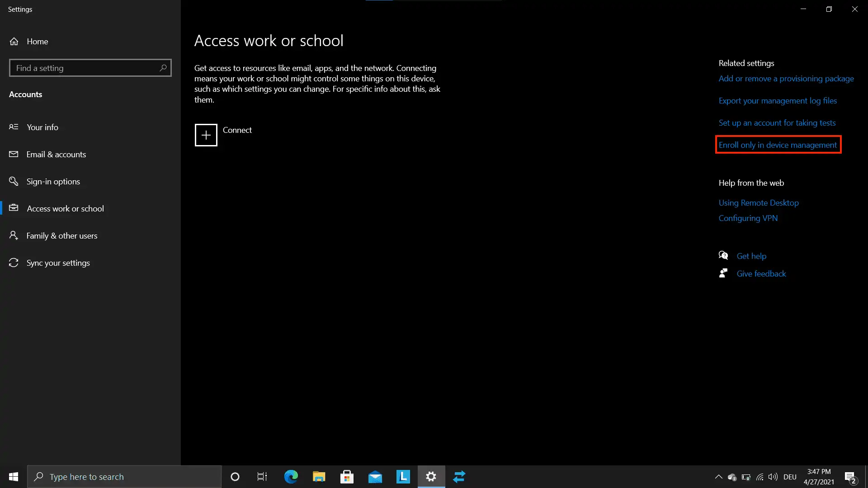This screenshot has height=488, width=868.
Task: Open Add or remove a provisioning package
Action: pyautogui.click(x=786, y=79)
